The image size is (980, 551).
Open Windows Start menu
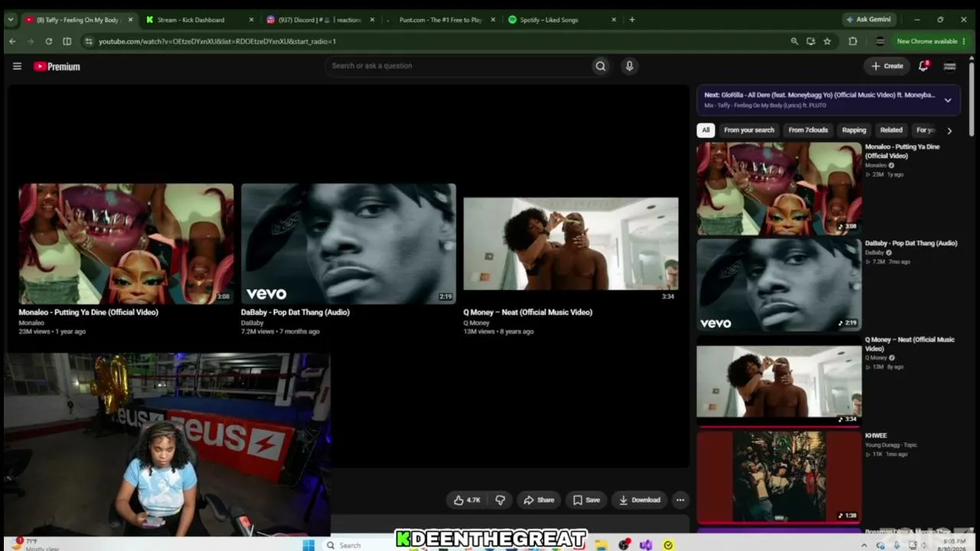tap(309, 545)
